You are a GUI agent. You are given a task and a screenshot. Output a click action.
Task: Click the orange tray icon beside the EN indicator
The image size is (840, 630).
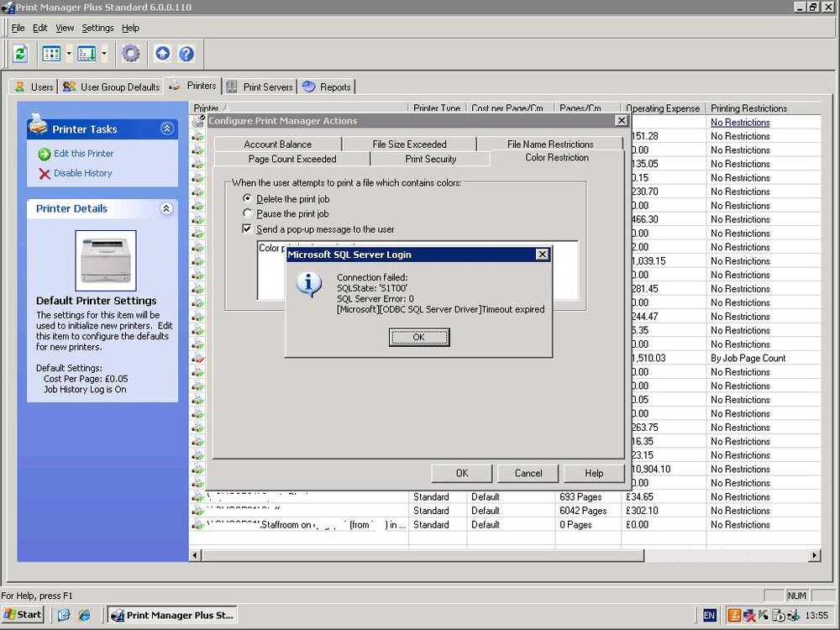point(734,615)
